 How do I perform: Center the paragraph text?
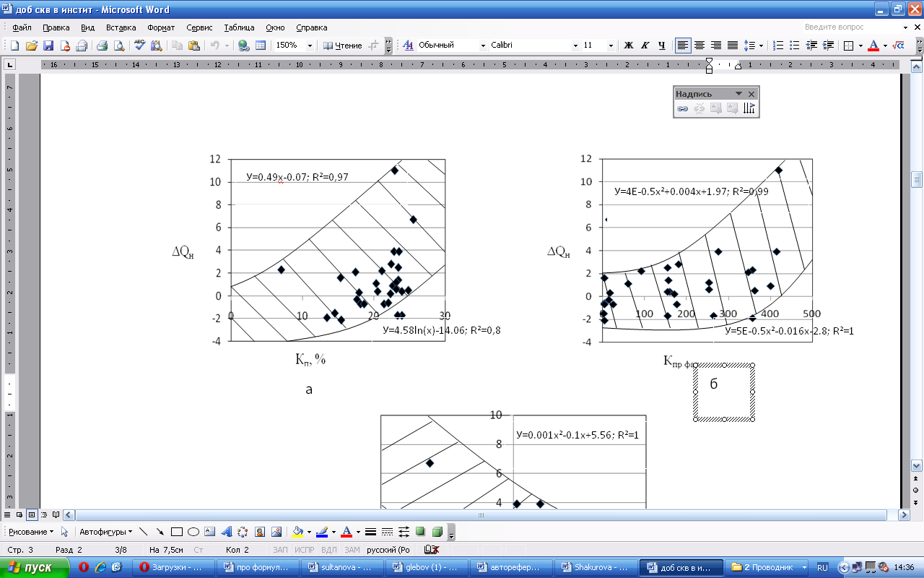point(699,46)
